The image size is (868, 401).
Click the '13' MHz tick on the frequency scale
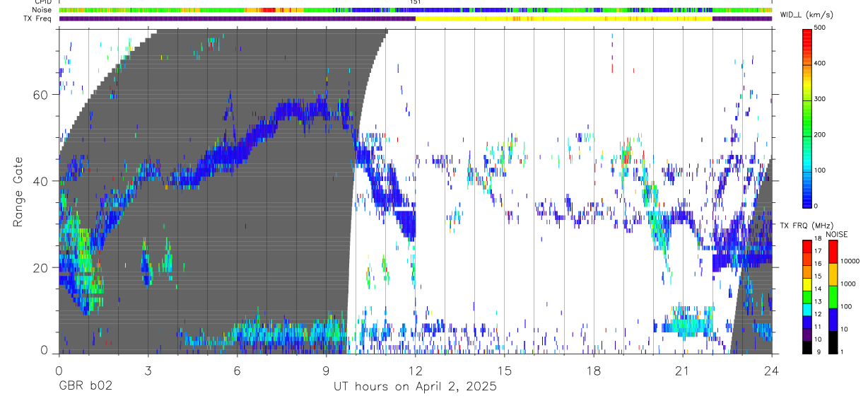(x=819, y=301)
